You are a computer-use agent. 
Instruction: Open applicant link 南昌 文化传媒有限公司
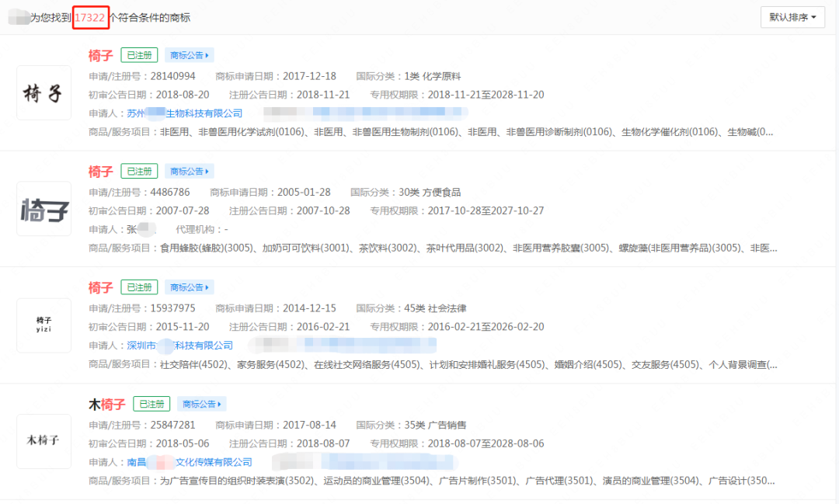pyautogui.click(x=189, y=462)
